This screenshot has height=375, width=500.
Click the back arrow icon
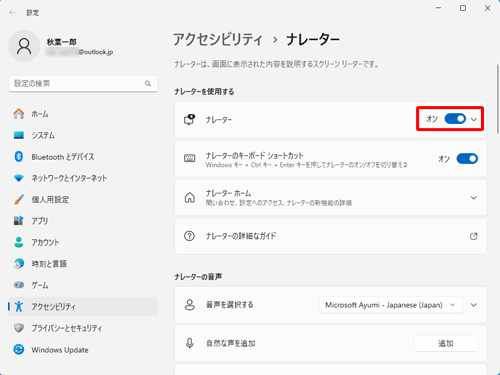[12, 13]
